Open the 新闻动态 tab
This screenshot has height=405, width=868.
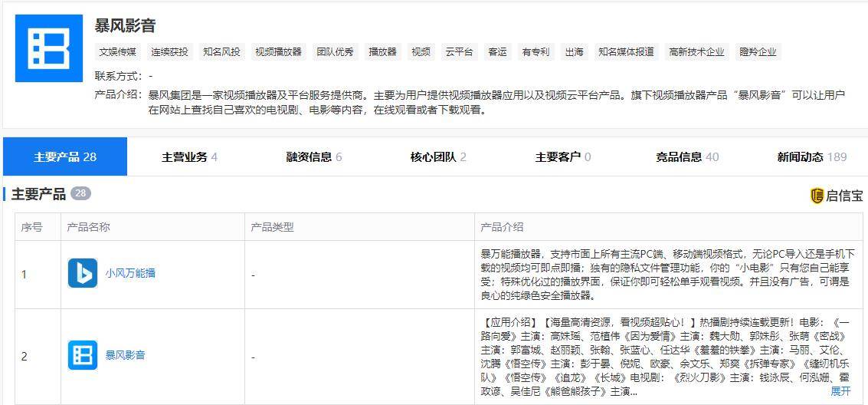811,156
